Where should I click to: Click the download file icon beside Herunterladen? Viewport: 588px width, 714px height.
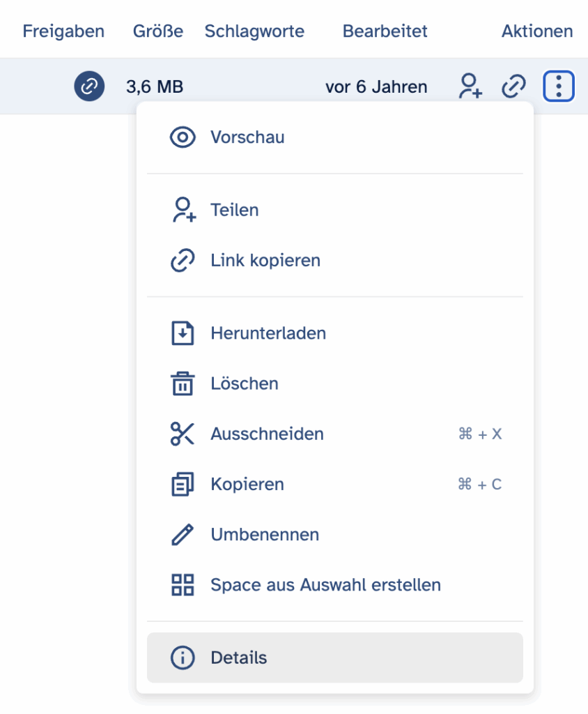tap(183, 333)
